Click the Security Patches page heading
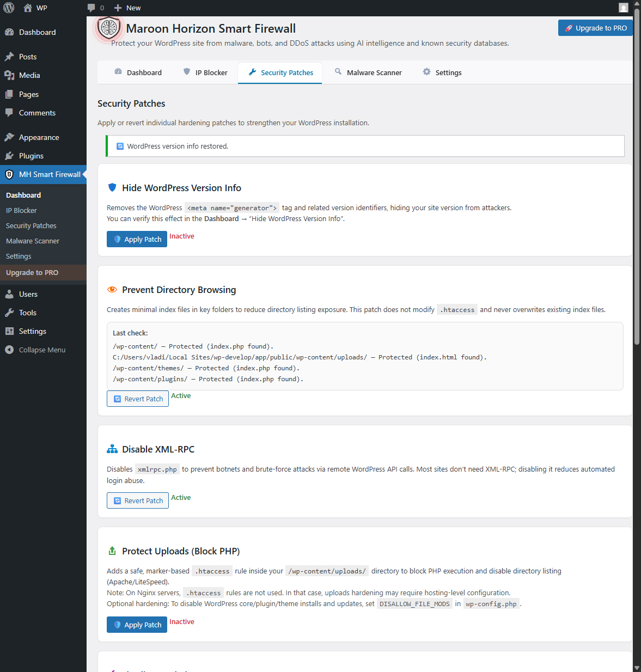The height and width of the screenshot is (672, 641). (131, 103)
